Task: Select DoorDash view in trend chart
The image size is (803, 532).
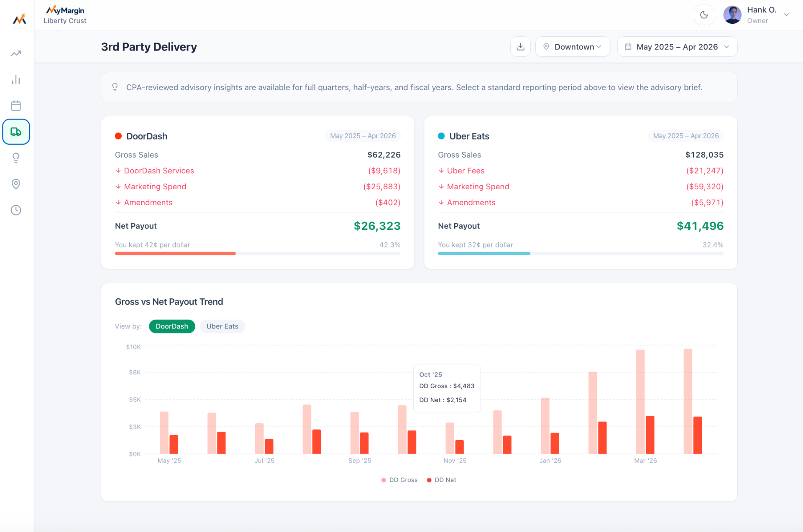Action: click(172, 326)
